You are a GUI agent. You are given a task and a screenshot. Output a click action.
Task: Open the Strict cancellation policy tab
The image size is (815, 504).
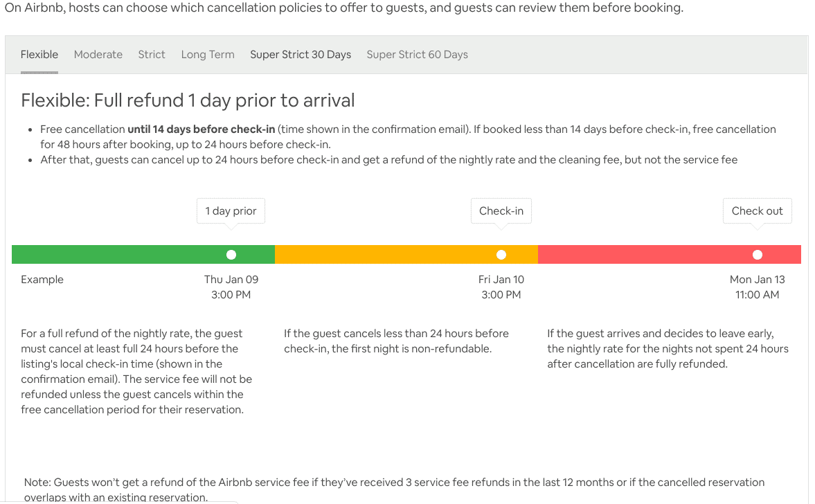(151, 54)
